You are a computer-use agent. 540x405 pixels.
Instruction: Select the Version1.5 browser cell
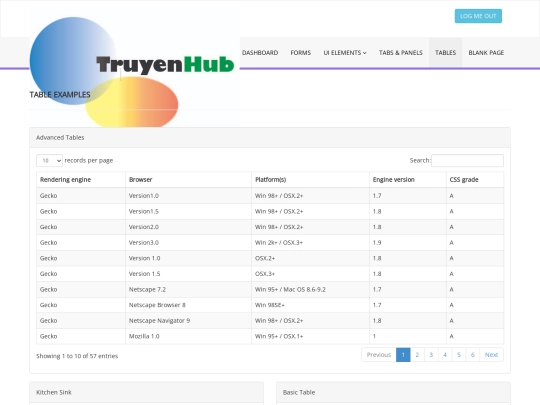click(188, 211)
